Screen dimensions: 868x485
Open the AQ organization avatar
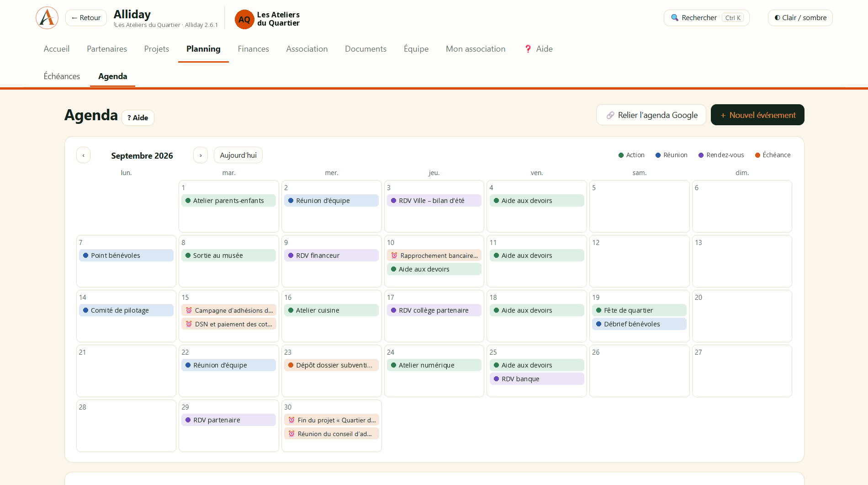(x=244, y=19)
